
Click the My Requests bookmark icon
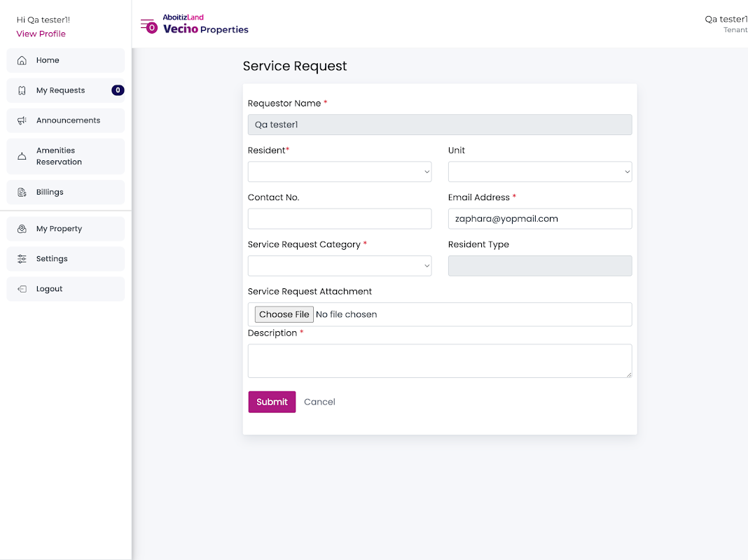pyautogui.click(x=22, y=90)
